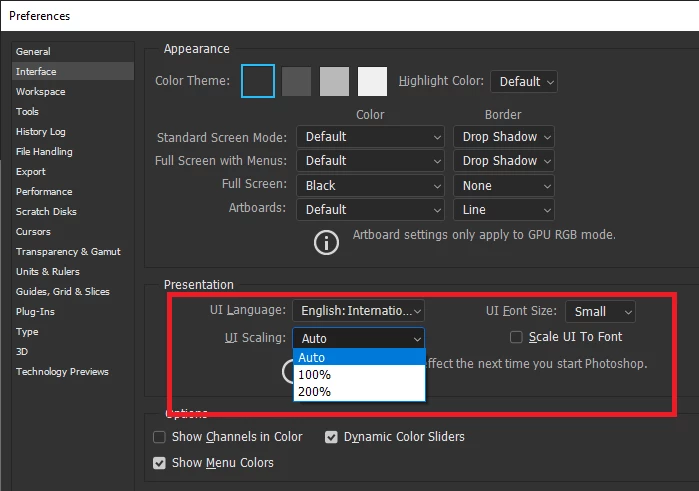This screenshot has width=699, height=491.
Task: Open Full Screen color dropdown showing Black
Action: 370,186
